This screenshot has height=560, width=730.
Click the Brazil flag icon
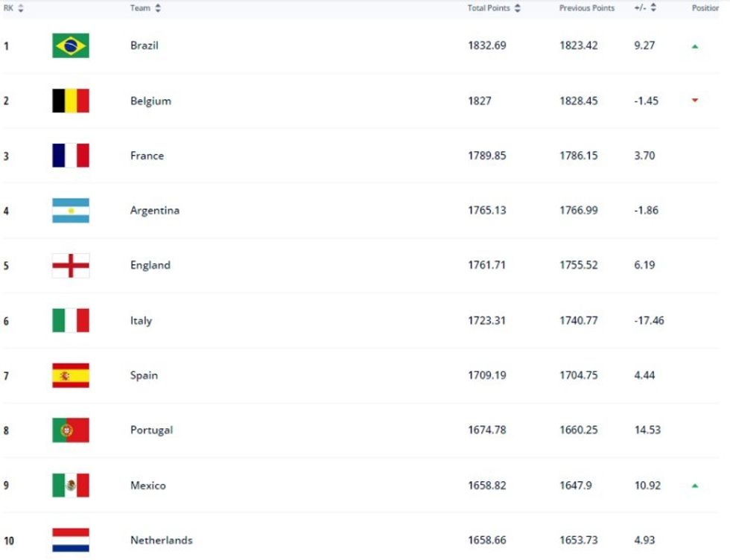71,45
